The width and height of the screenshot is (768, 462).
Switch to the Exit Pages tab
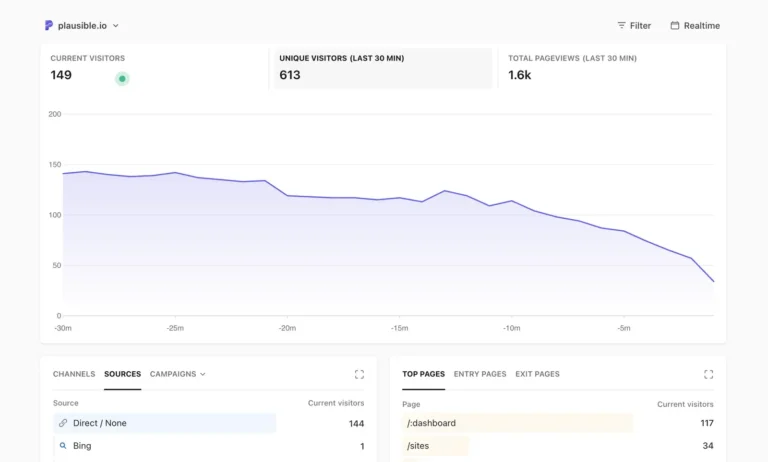point(537,374)
